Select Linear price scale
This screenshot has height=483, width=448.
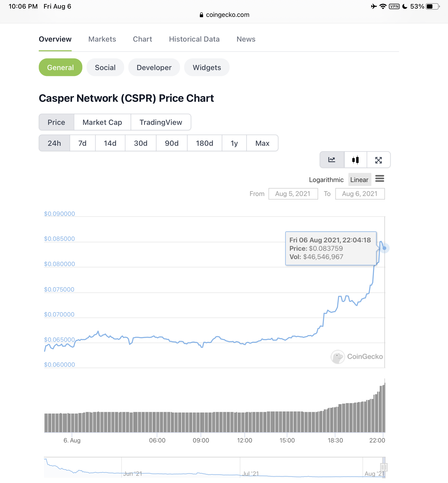click(359, 180)
